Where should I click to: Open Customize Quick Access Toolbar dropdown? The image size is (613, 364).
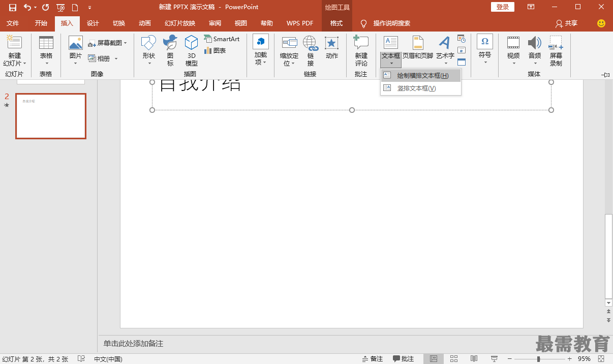90,8
